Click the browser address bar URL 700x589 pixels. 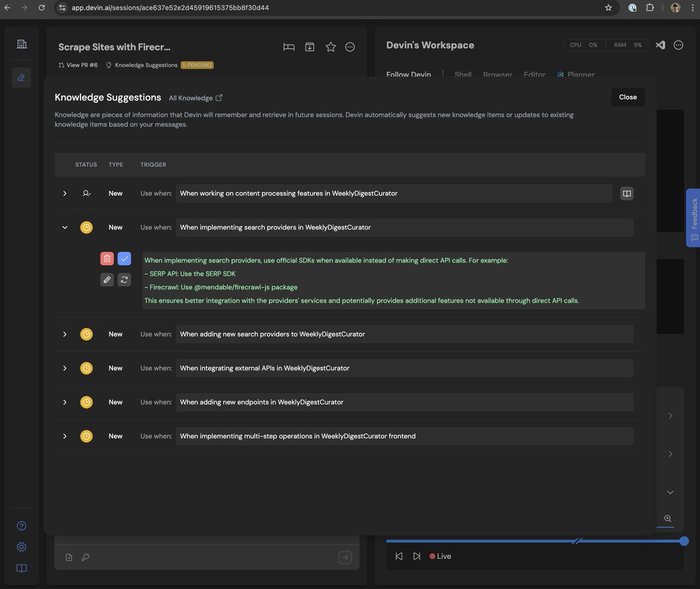click(170, 8)
